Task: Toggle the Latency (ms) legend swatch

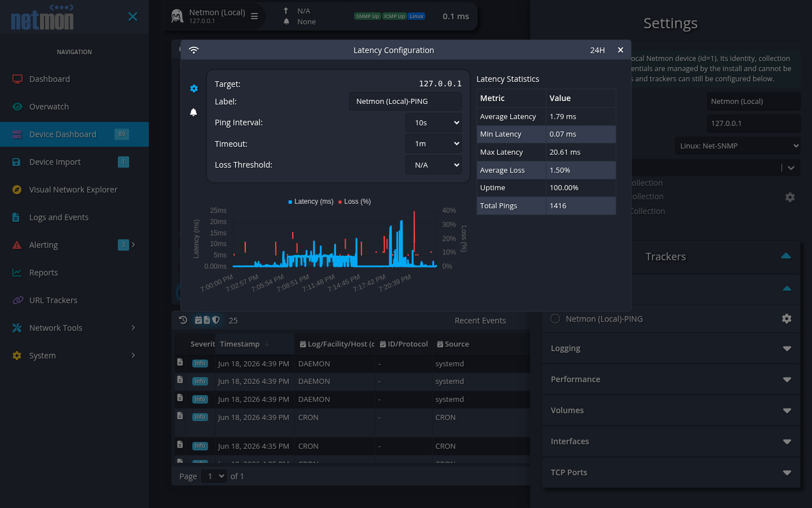Action: (x=290, y=202)
